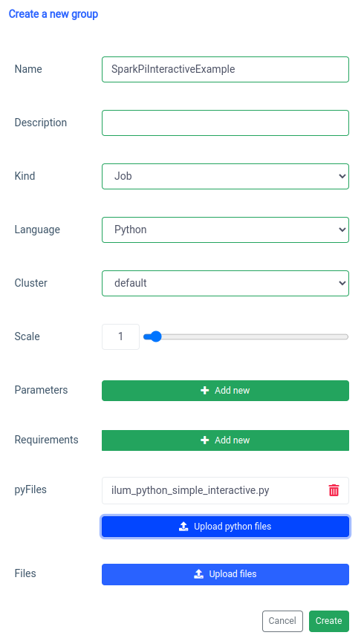Open the Kind dropdown showing Job

click(x=225, y=176)
